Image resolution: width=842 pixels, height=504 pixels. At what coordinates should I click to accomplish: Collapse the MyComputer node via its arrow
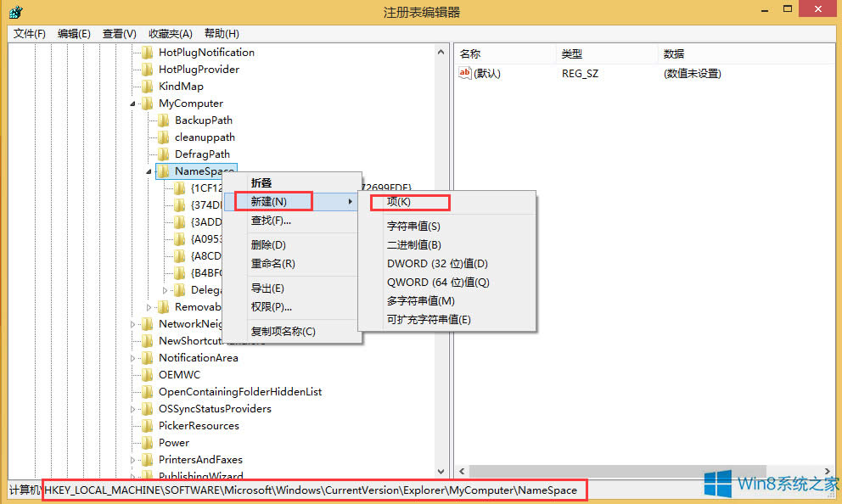[132, 103]
